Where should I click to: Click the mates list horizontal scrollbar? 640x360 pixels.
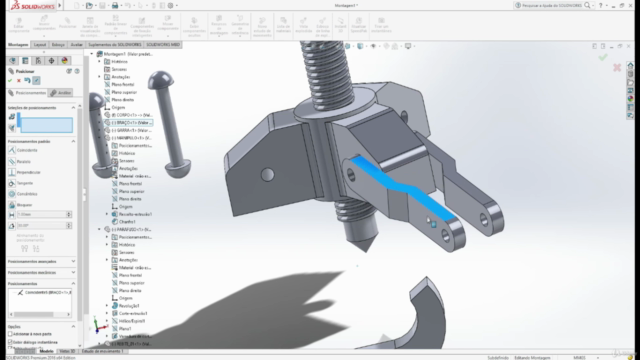pyautogui.click(x=40, y=314)
